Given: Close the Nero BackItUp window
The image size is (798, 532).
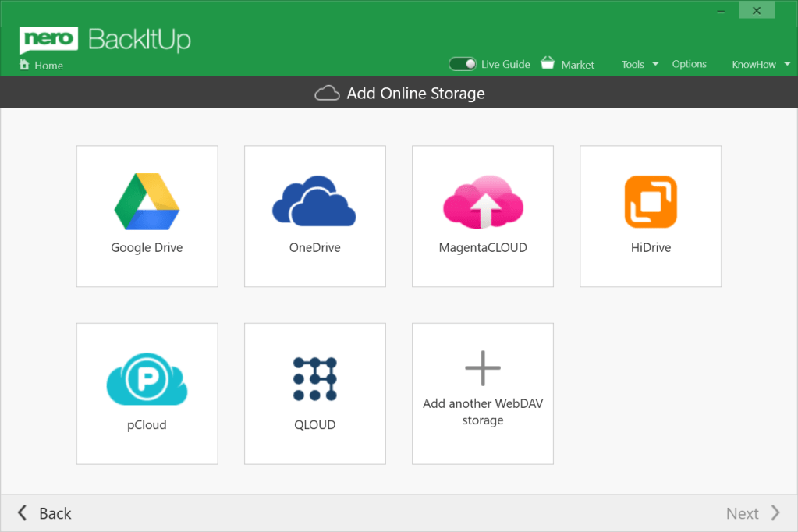Looking at the screenshot, I should (757, 10).
